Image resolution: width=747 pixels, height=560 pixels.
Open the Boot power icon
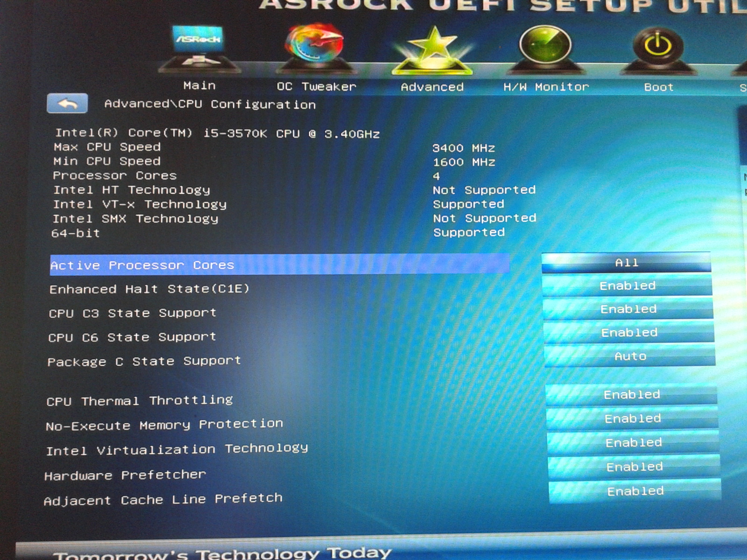click(658, 50)
